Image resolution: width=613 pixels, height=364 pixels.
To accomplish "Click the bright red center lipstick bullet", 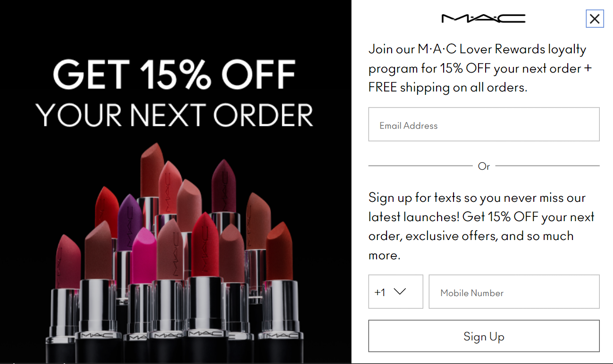I will 205,245.
